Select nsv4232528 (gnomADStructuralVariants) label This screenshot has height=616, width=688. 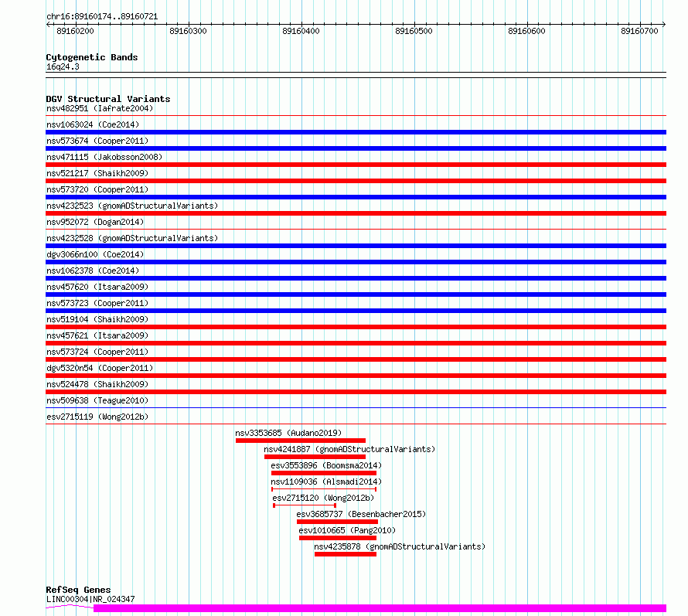[x=132, y=238]
